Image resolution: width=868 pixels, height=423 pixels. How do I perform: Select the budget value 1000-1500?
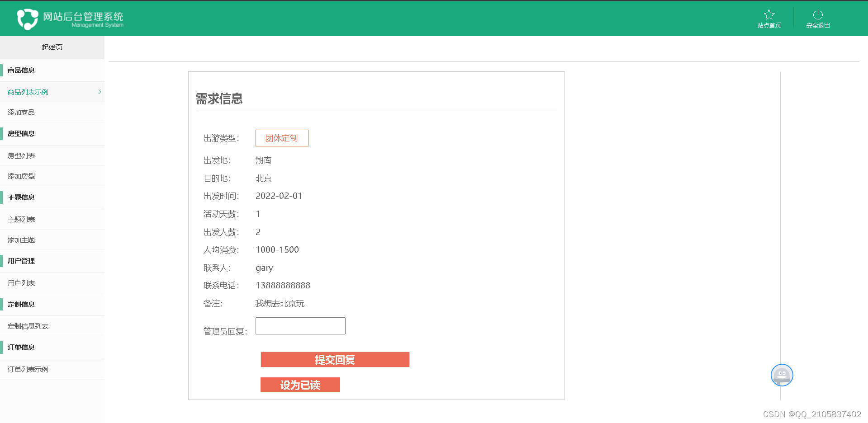coord(277,250)
